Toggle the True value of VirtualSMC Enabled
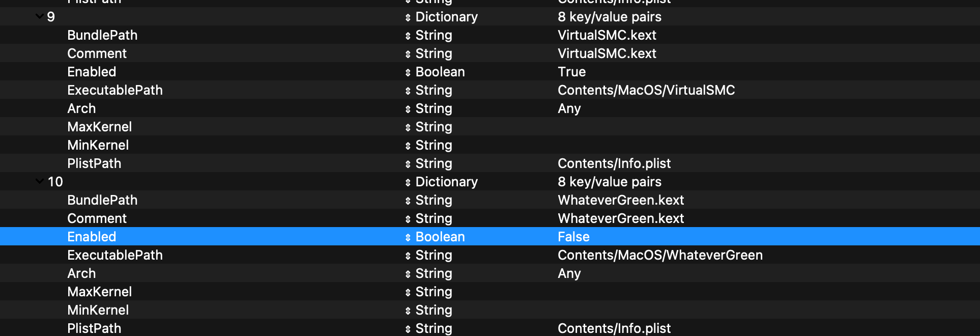 coord(571,72)
